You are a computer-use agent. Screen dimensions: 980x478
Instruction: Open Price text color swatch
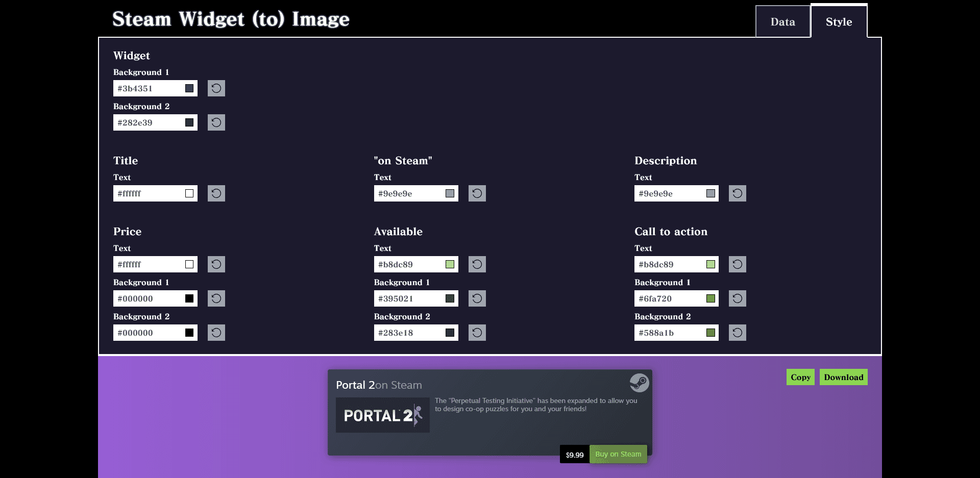(189, 264)
